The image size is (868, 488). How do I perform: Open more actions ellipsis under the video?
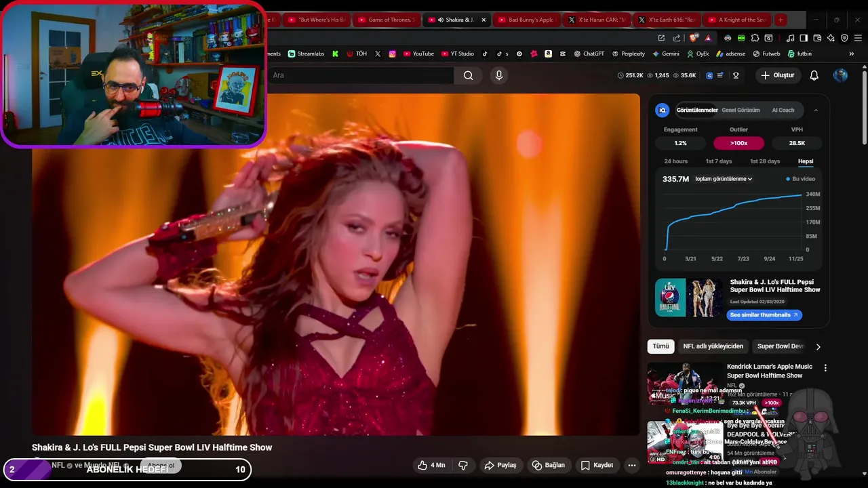point(632,465)
